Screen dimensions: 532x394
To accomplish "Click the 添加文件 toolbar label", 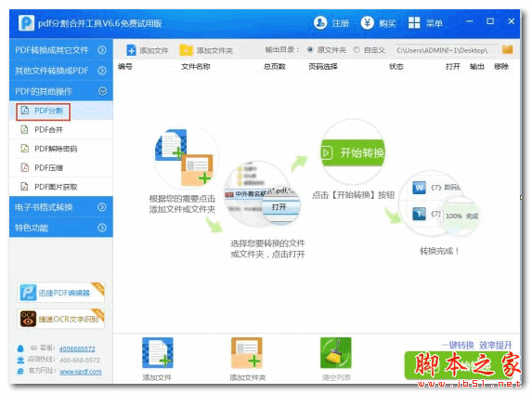I will point(154,50).
